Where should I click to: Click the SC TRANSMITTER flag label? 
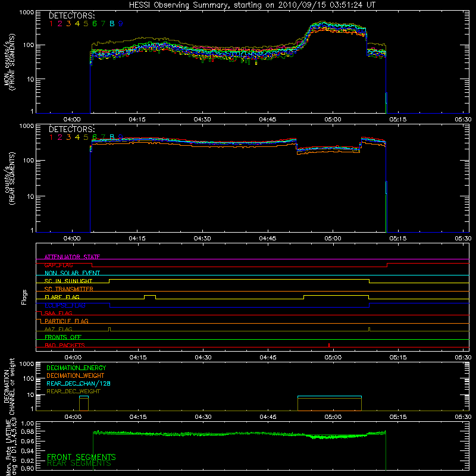(x=69, y=289)
